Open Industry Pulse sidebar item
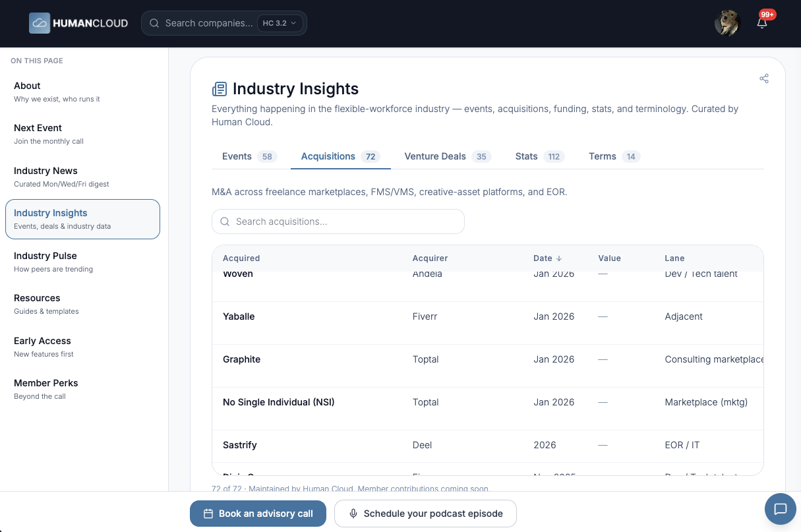801x532 pixels. pyautogui.click(x=82, y=262)
